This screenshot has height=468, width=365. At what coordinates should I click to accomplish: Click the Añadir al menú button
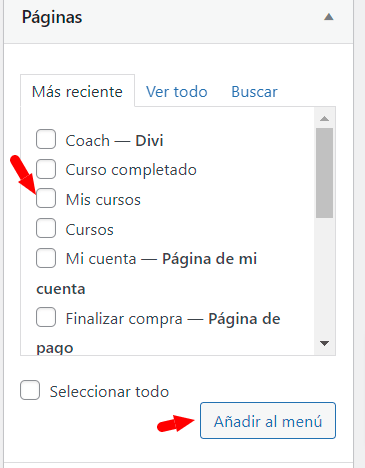[268, 421]
